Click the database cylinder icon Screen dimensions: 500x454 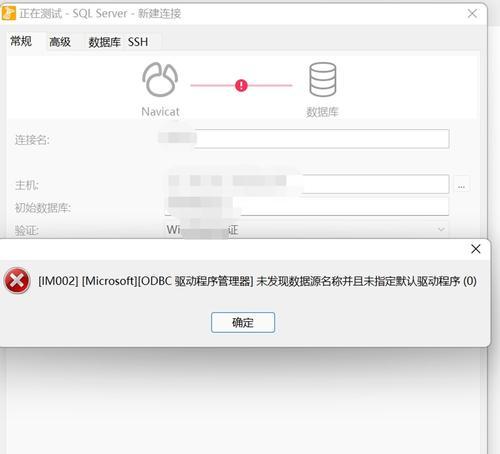coord(322,80)
